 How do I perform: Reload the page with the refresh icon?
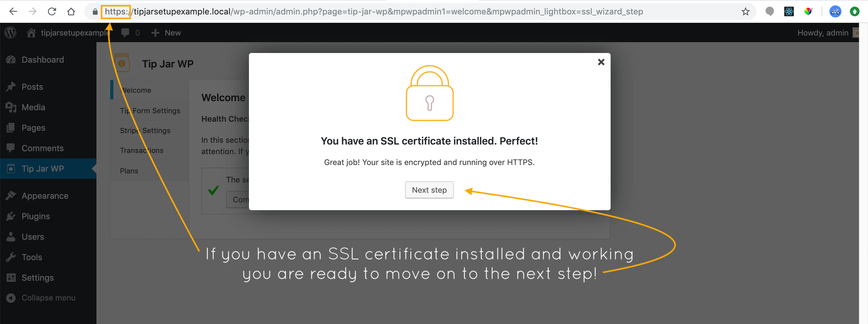52,11
